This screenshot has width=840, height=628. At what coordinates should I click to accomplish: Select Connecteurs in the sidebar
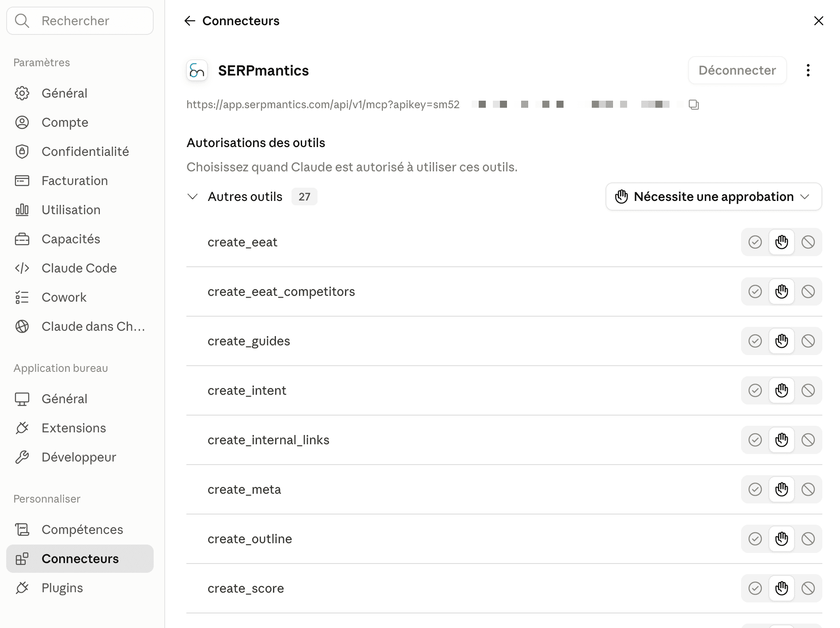click(x=80, y=559)
